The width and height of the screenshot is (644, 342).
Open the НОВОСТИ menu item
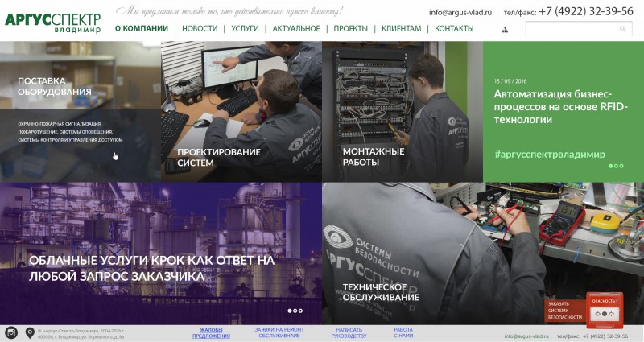[200, 28]
